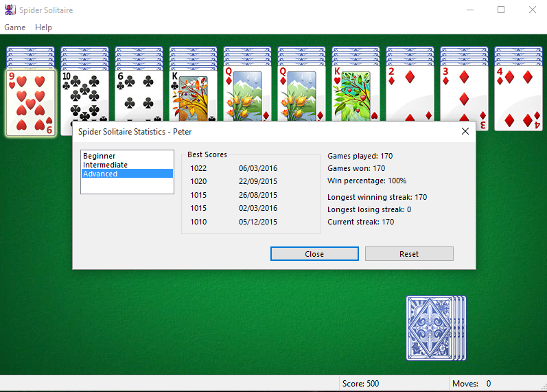
Task: Pick the 6 of clubs card
Action: click(x=139, y=96)
